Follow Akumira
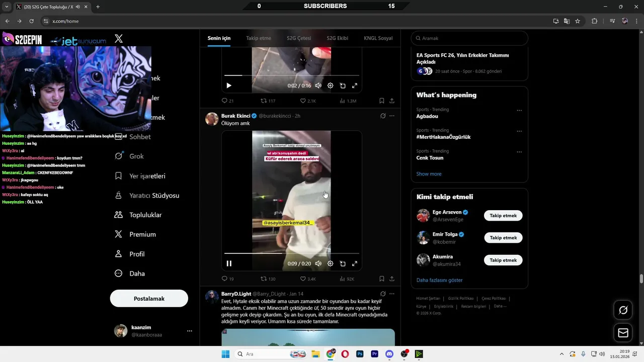This screenshot has width=644, height=362. point(503,260)
